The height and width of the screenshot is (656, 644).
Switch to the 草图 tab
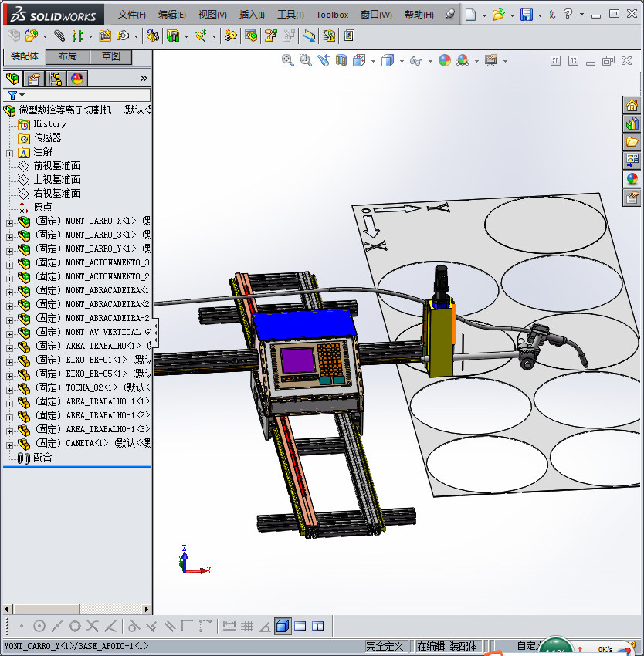(x=111, y=56)
